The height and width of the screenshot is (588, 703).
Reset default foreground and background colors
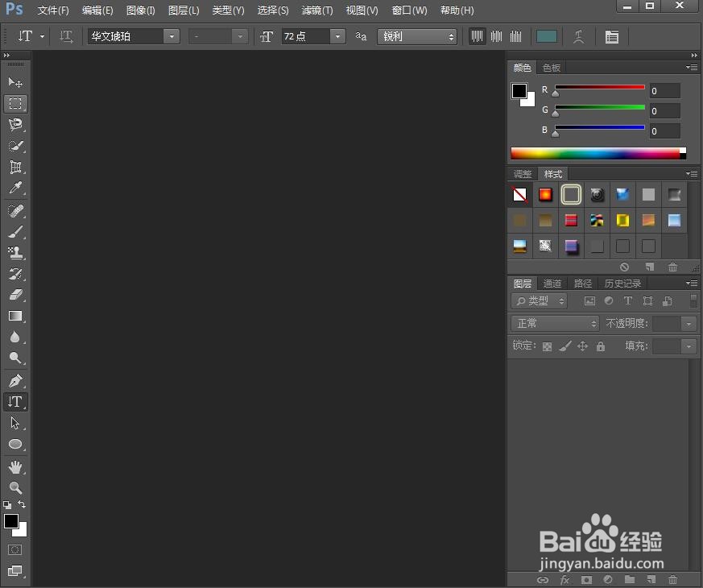7,504
